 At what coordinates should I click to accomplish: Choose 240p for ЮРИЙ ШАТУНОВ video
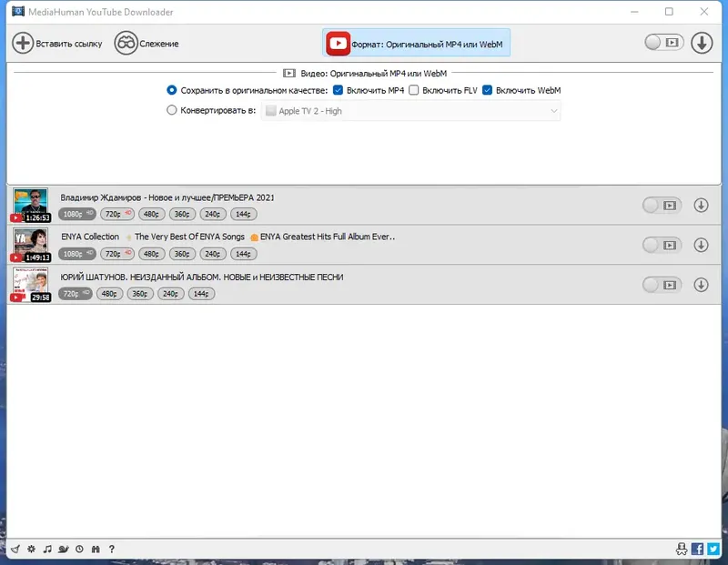point(171,294)
